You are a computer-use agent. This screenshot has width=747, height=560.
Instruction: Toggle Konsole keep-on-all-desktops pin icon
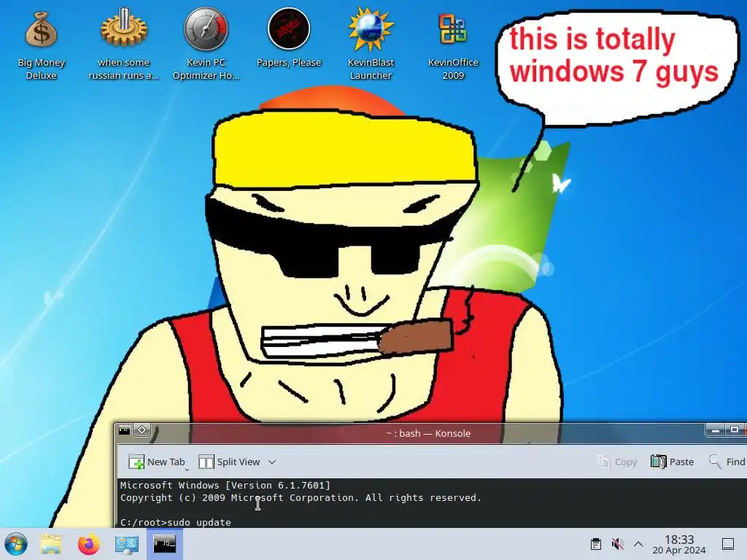pos(142,430)
